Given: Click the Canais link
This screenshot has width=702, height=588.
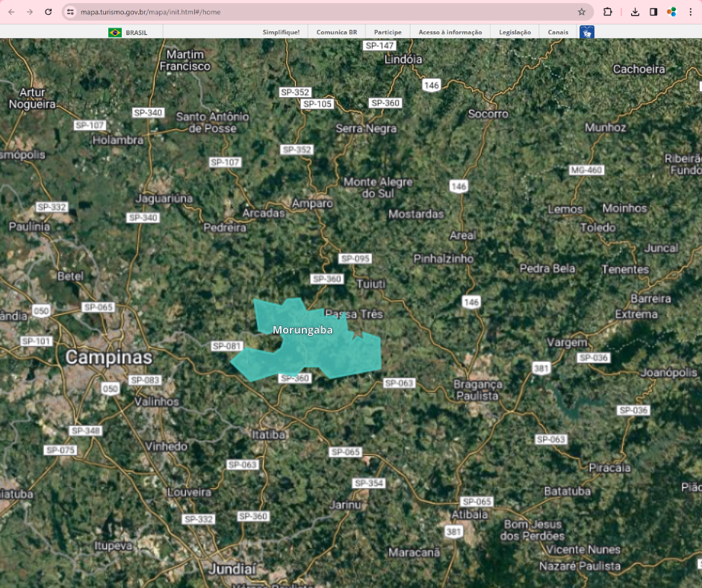Looking at the screenshot, I should (x=558, y=32).
